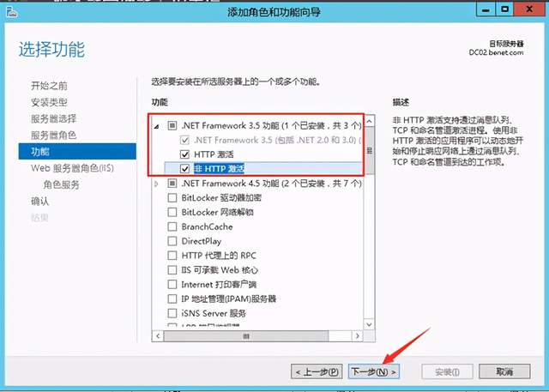Open the 服务器角色 wizard step
This screenshot has width=549, height=392.
click(x=53, y=136)
